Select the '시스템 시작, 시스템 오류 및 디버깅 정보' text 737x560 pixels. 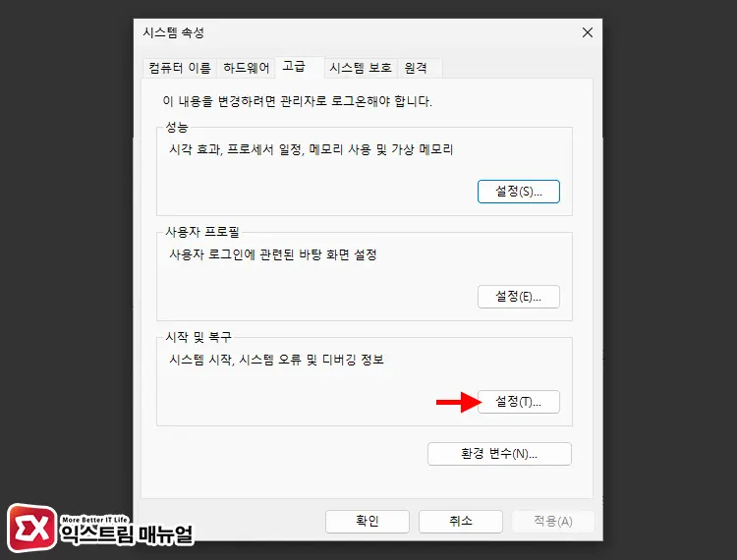276,360
